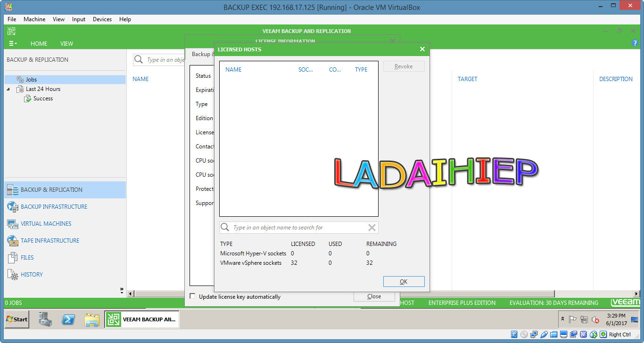Open Tape Infrastructure pane icon
644x343 pixels.
[x=13, y=241]
